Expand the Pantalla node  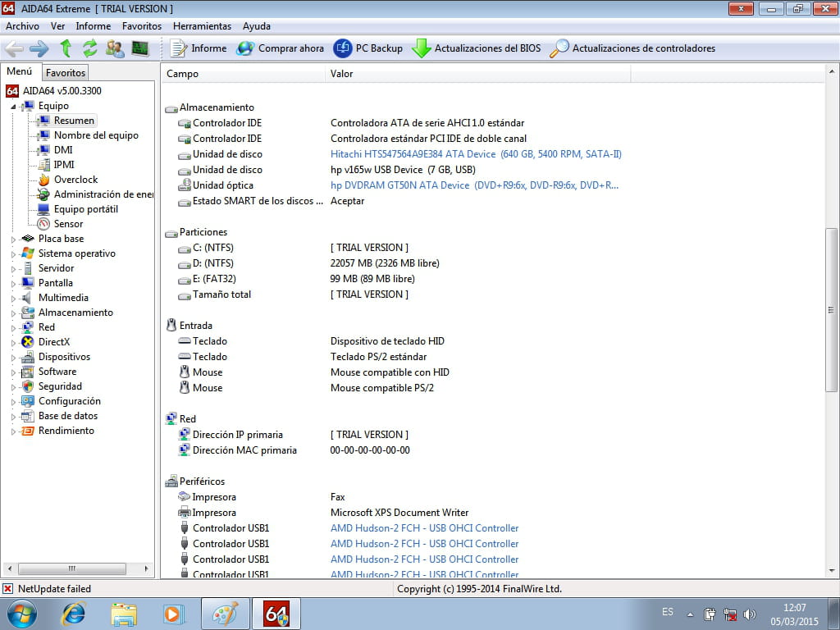pos(13,283)
